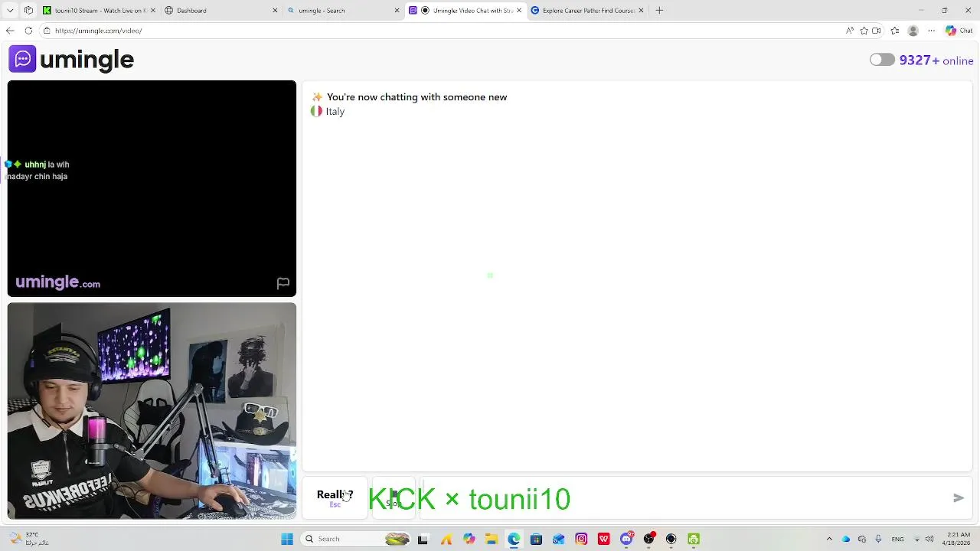View site information lock icon in address bar
Image resolution: width=980 pixels, height=551 pixels.
tap(47, 31)
